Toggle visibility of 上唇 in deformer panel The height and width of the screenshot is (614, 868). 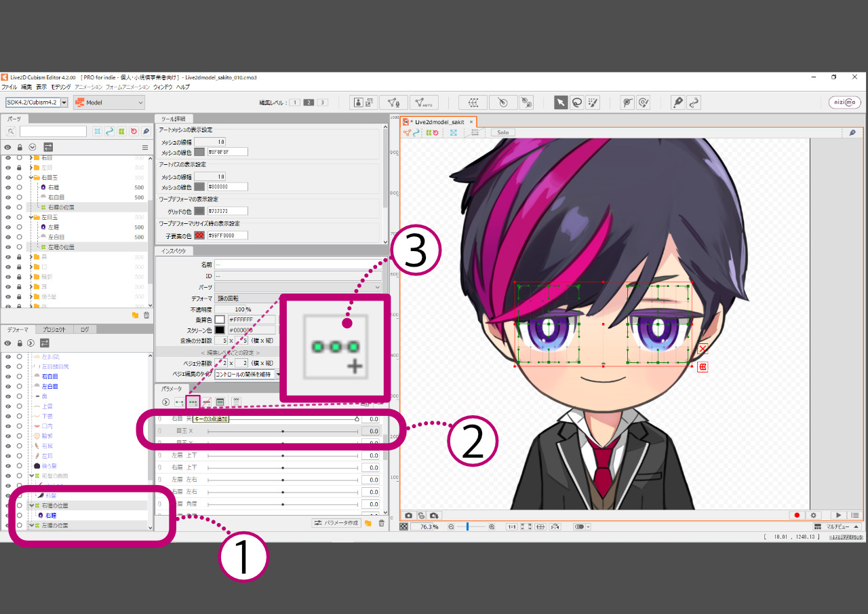pos(8,406)
